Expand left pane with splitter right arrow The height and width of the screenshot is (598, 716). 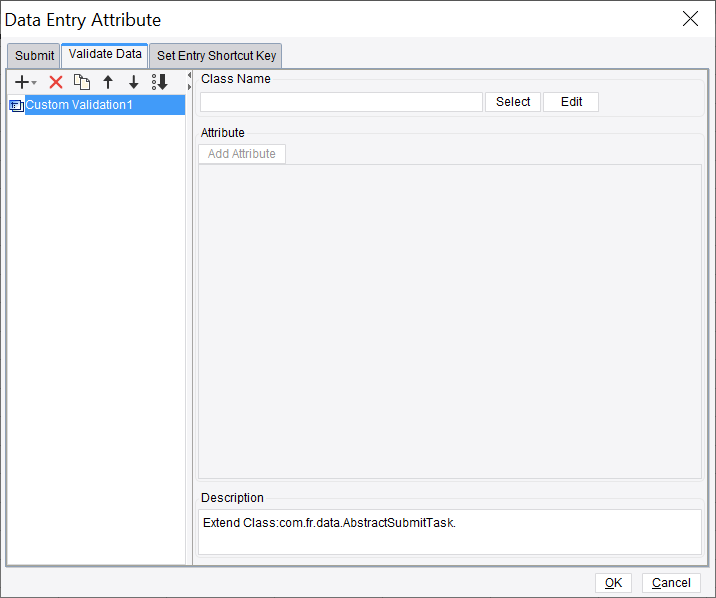(189, 86)
